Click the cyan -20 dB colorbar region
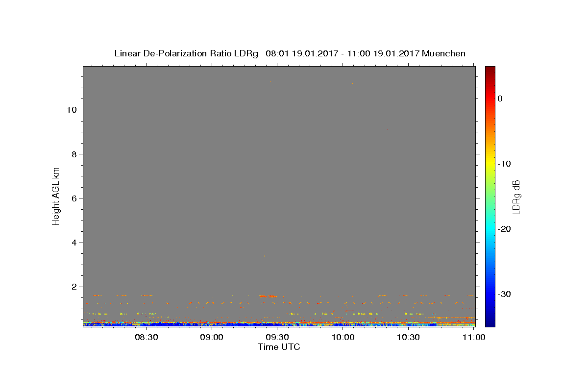This screenshot has height=392, width=588. pyautogui.click(x=490, y=229)
